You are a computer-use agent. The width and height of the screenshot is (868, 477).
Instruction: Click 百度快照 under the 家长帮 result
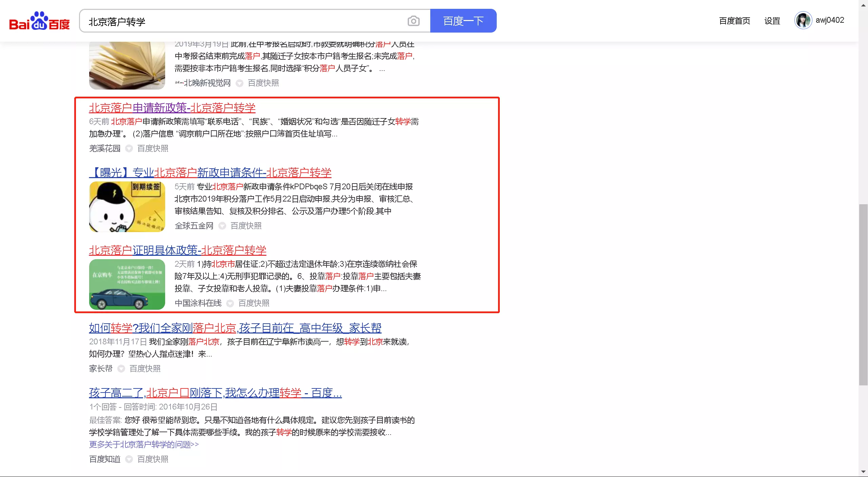[144, 369]
